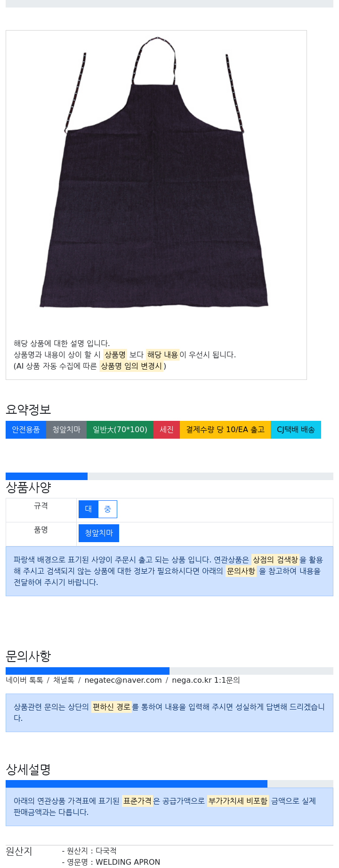Click the highlighted 부가가치세 비포함 text
The image size is (339, 868).
(x=238, y=801)
